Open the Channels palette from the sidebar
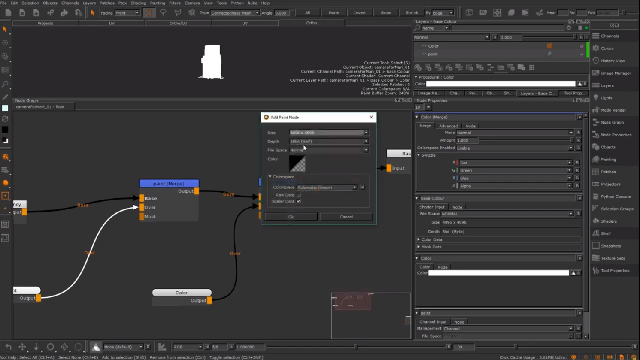Viewport: 640px width, 360px height. point(609,36)
